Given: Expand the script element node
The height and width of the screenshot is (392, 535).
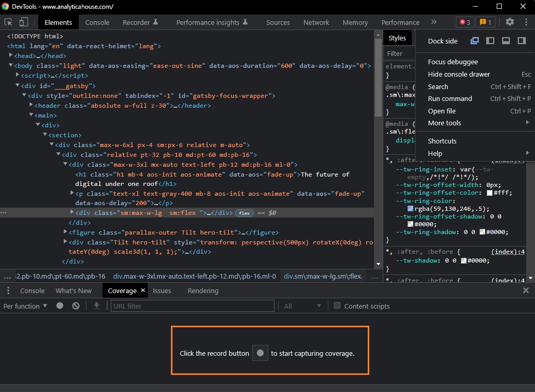Looking at the screenshot, I should [18, 75].
